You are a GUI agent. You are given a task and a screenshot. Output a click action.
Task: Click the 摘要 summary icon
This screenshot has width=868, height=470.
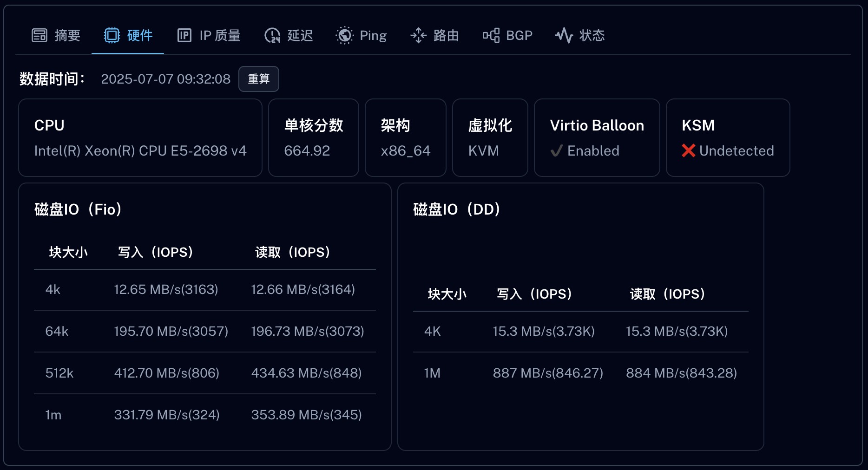pyautogui.click(x=39, y=35)
